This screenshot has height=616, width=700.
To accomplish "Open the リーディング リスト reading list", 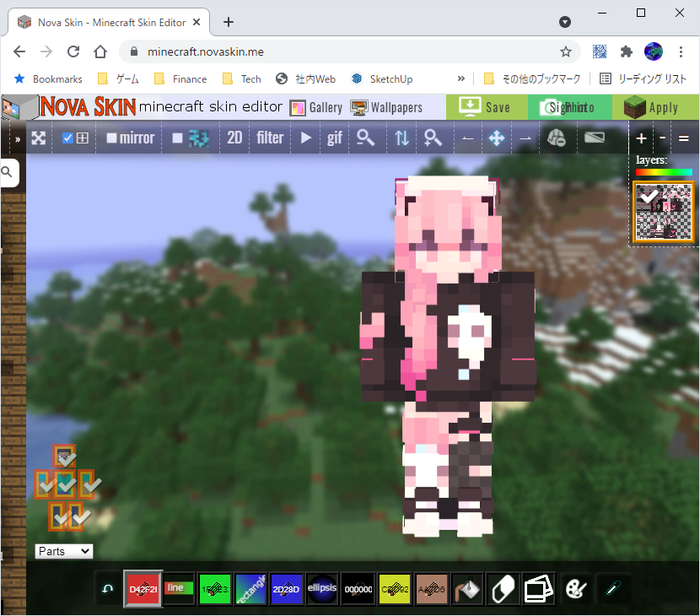I will (643, 79).
